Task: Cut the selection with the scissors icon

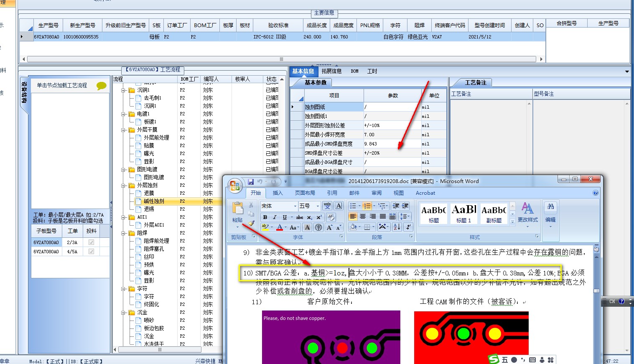Action: pyautogui.click(x=251, y=205)
